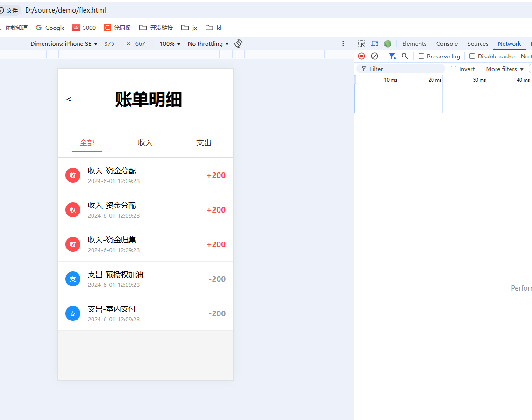
Task: Click the back arrow in the bill header
Action: [69, 99]
